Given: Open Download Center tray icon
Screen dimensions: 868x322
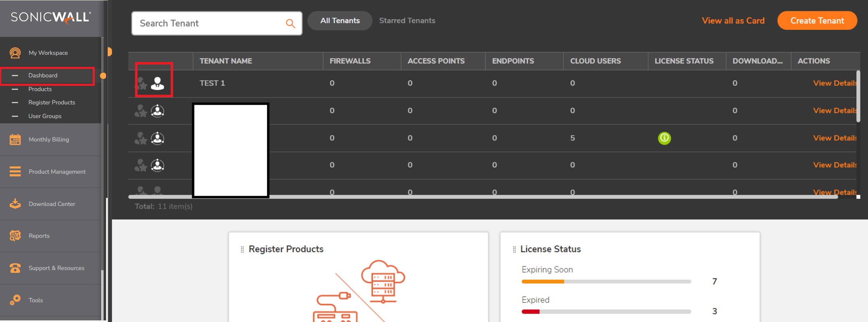Looking at the screenshot, I should (x=15, y=204).
